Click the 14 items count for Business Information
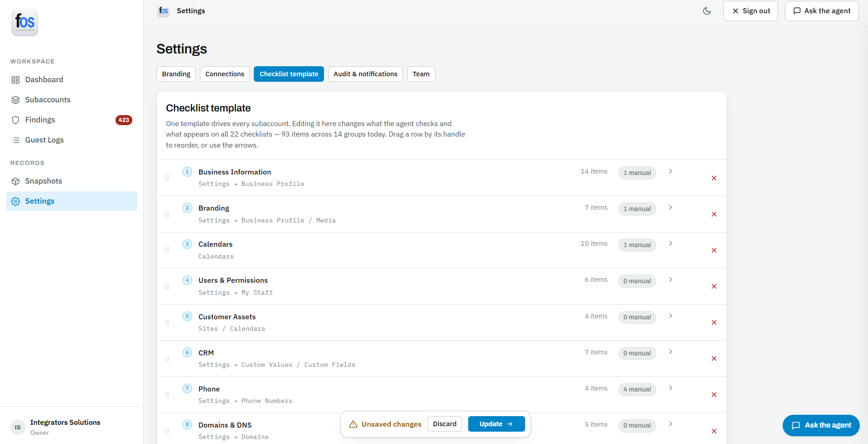The height and width of the screenshot is (444, 868). [594, 171]
